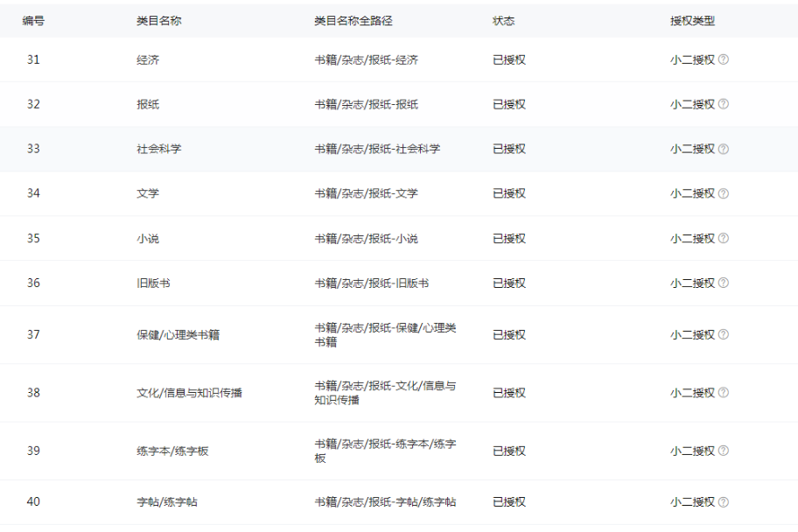
Task: Click help icon in row 31 经济
Action: click(723, 59)
